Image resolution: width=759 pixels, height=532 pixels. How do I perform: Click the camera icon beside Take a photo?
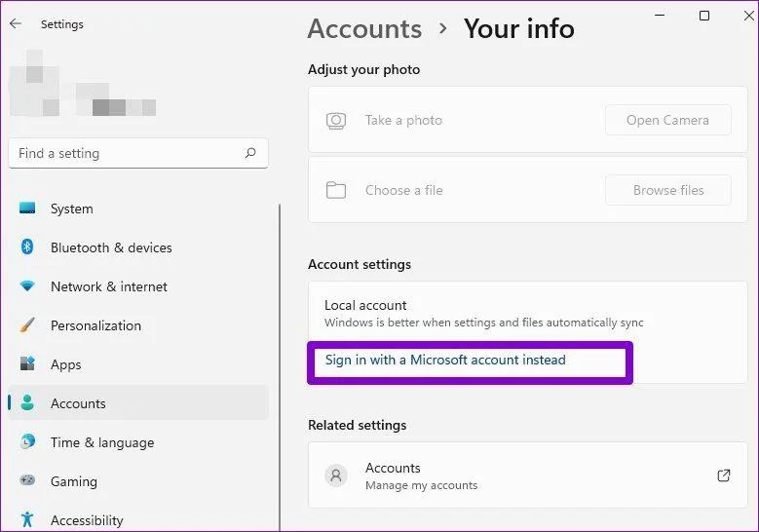click(336, 121)
